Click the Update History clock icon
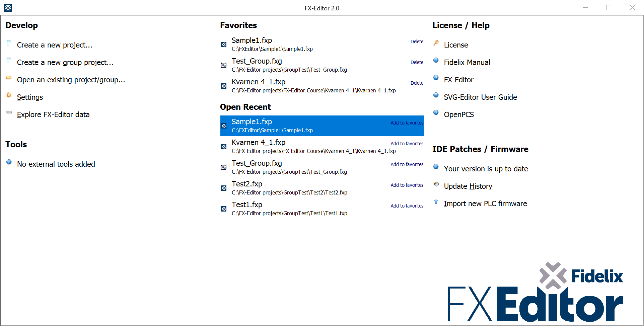The width and height of the screenshot is (644, 326). 436,184
